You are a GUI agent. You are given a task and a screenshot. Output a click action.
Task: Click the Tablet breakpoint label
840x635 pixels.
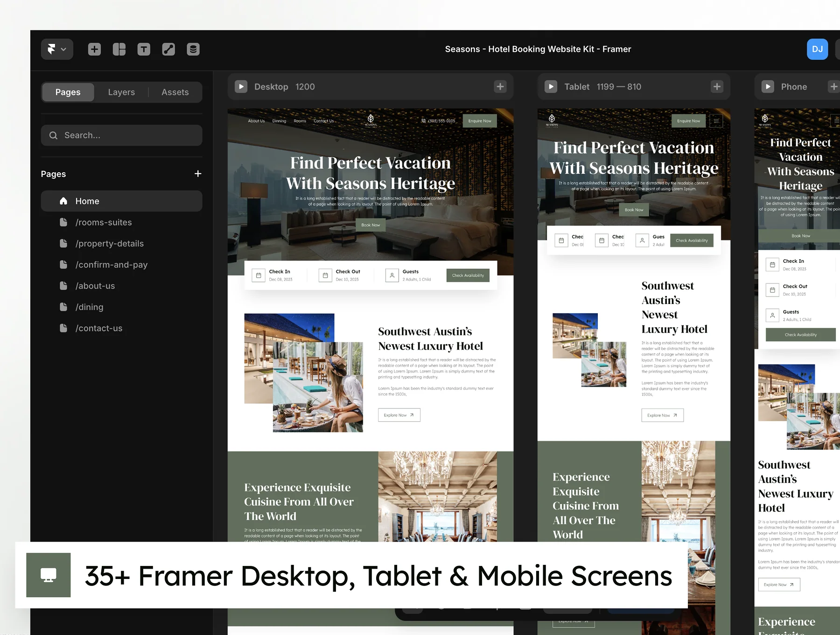[x=577, y=87]
